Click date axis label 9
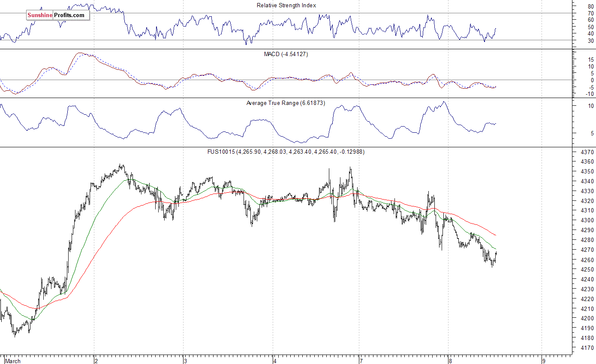 coord(543,361)
